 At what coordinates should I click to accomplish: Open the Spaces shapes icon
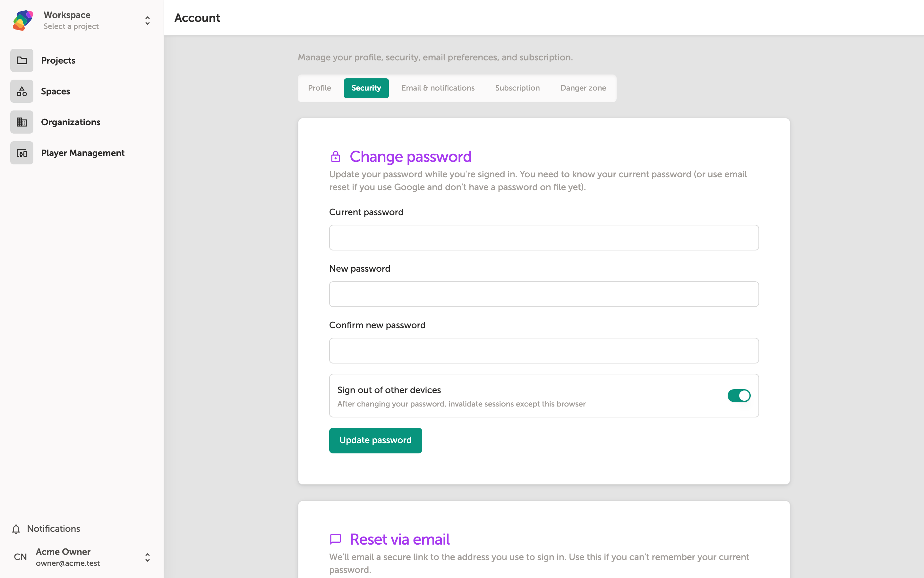[22, 92]
